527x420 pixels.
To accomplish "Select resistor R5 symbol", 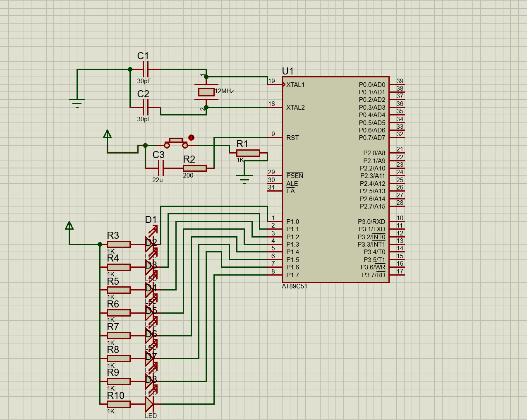I will pyautogui.click(x=119, y=290).
